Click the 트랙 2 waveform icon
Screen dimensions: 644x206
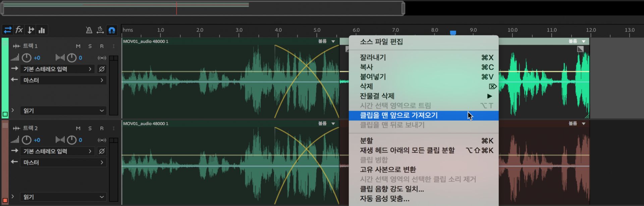(16, 128)
